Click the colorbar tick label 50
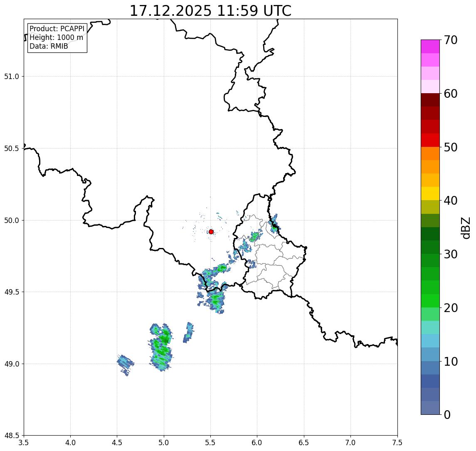This screenshot has height=451, width=476. (451, 147)
